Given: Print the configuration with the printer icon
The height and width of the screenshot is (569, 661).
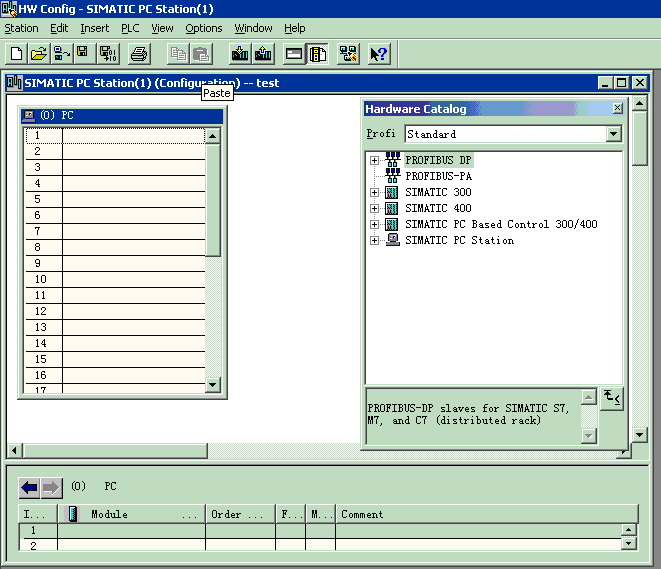Looking at the screenshot, I should pos(139,54).
